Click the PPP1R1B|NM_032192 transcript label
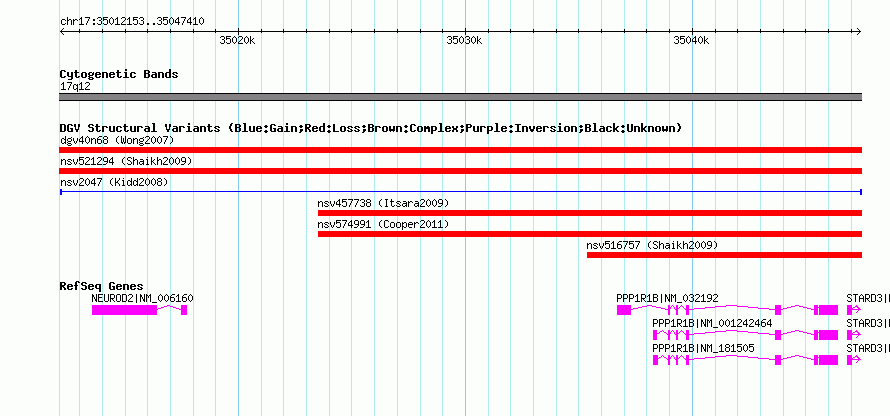The height and width of the screenshot is (416, 890). (x=668, y=298)
